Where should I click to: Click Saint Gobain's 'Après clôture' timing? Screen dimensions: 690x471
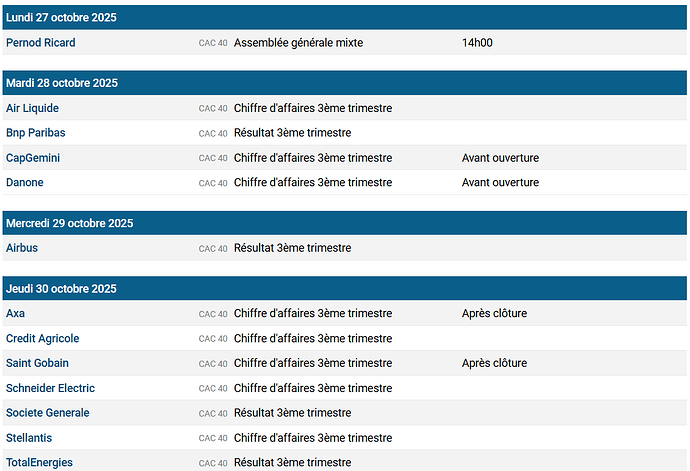click(x=494, y=363)
